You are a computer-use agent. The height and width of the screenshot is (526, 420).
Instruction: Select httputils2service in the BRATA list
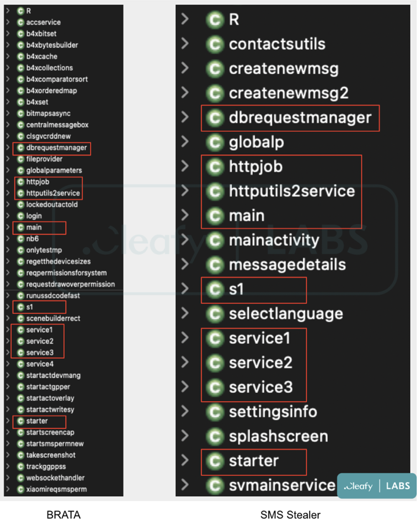pos(53,193)
